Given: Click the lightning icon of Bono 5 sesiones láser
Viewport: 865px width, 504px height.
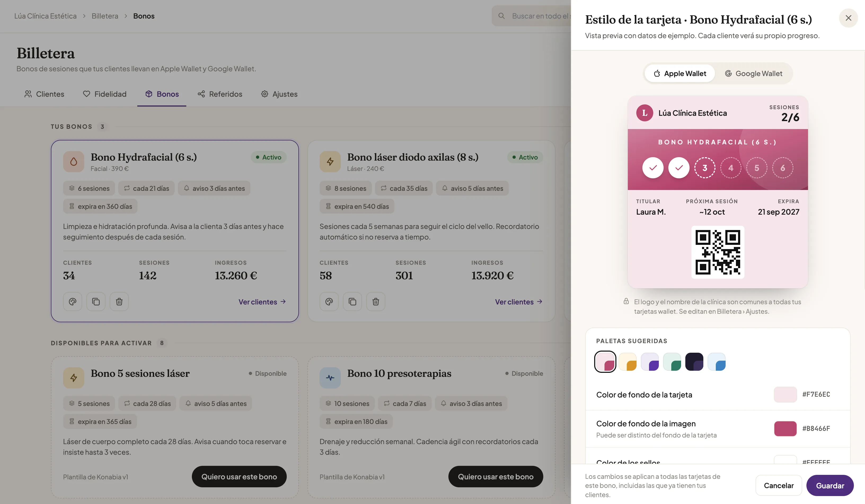Looking at the screenshot, I should tap(73, 378).
